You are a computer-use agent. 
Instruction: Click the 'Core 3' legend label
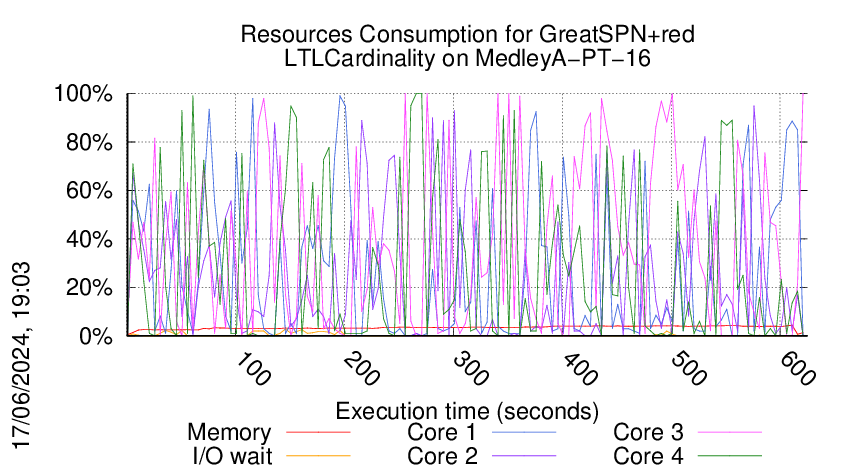point(648,432)
